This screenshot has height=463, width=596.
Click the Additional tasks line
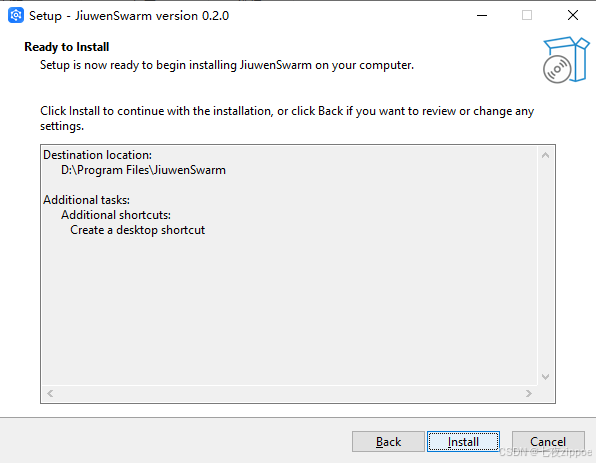pyautogui.click(x=86, y=200)
